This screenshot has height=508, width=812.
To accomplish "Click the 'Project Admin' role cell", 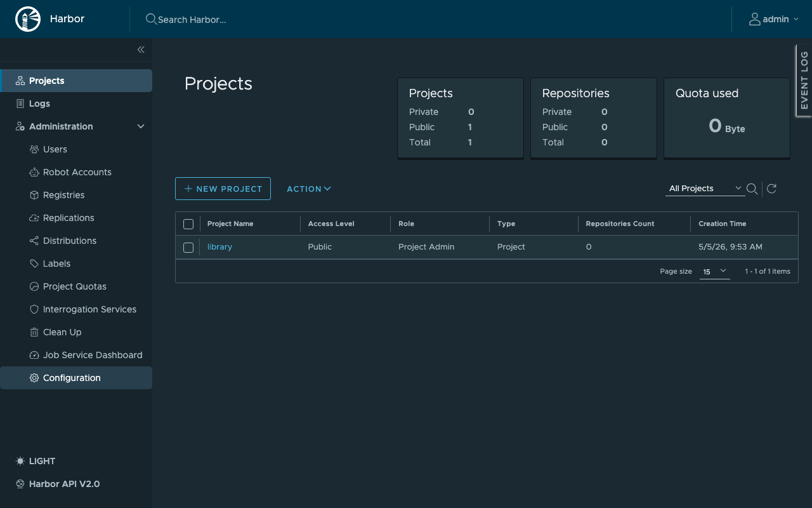I will click(426, 247).
